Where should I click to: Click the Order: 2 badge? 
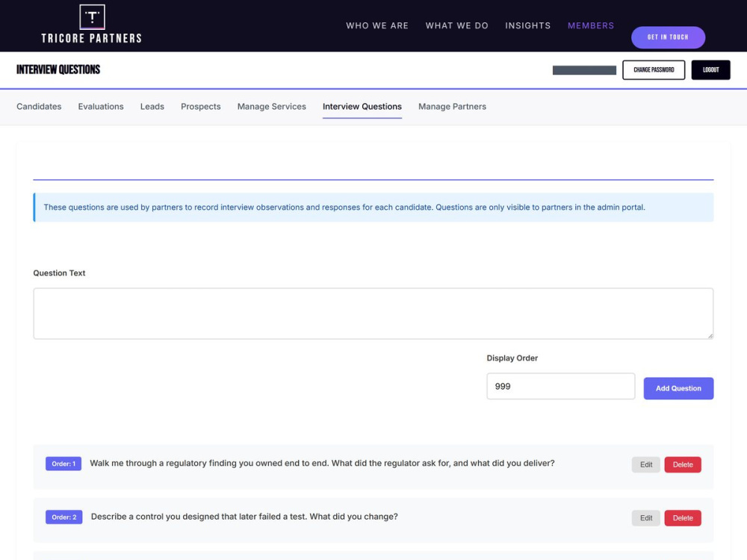click(x=63, y=517)
